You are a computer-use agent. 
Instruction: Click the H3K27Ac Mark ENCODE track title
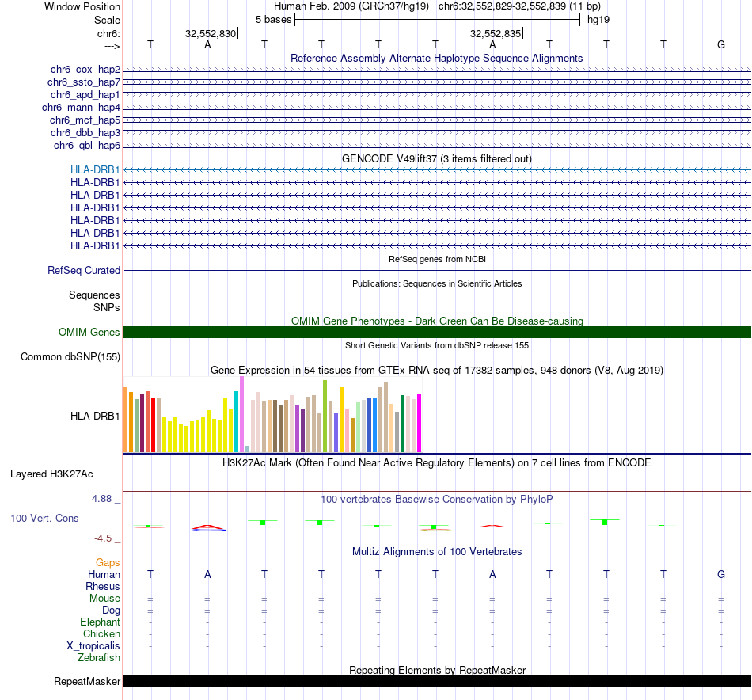click(x=437, y=463)
